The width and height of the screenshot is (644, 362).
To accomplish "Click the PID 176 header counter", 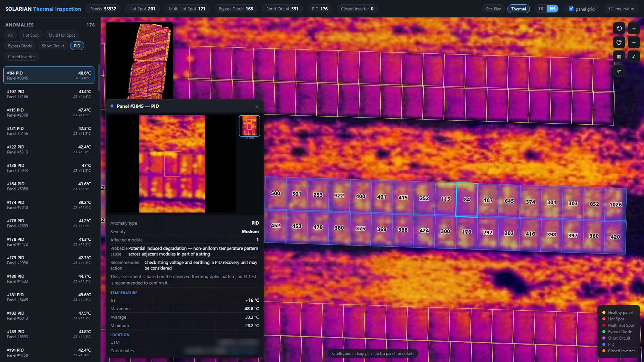I will (320, 9).
